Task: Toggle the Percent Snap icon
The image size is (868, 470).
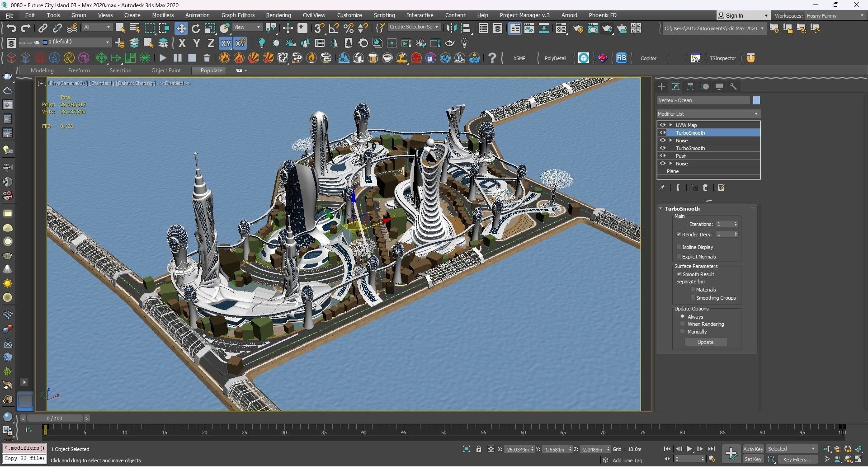Action: [x=348, y=28]
